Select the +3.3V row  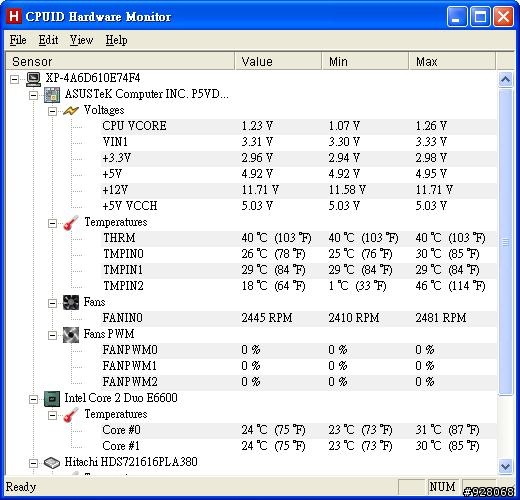point(298,158)
